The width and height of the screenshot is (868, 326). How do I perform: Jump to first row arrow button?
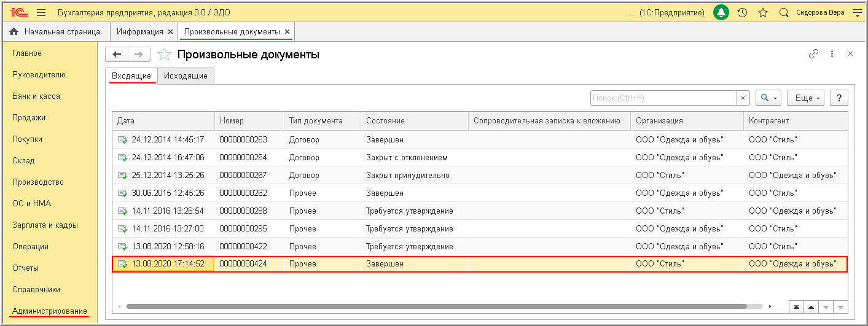click(x=796, y=306)
